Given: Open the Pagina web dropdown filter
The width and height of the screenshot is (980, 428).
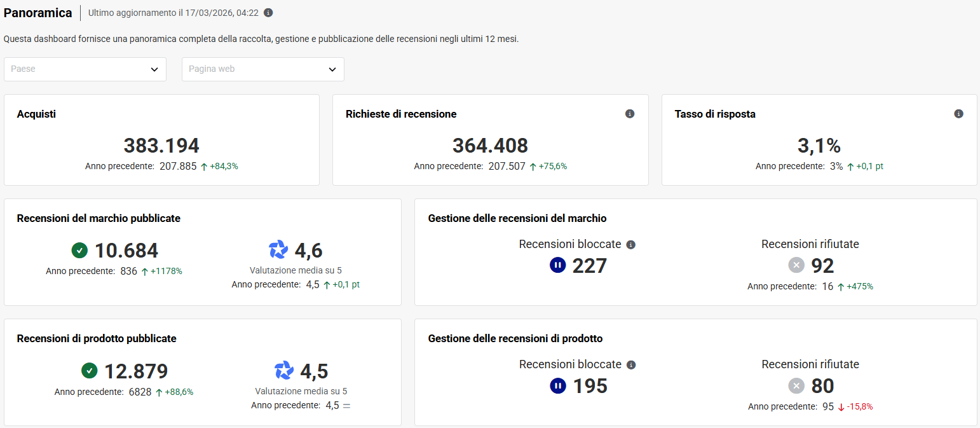Looking at the screenshot, I should pos(262,69).
